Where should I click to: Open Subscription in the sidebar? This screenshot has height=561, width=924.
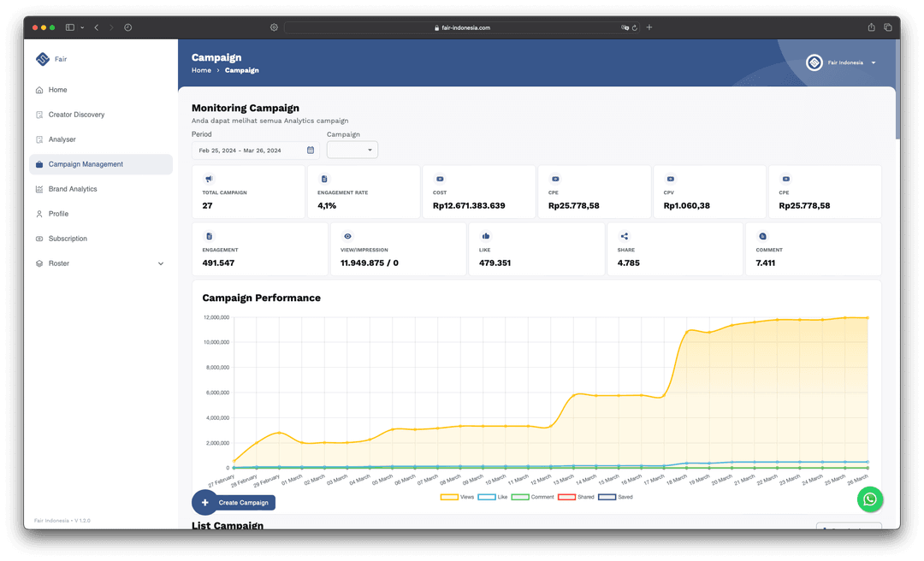point(68,239)
